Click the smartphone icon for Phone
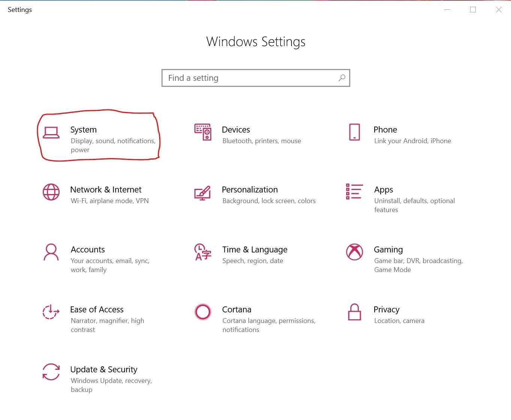The image size is (511, 420). click(x=354, y=132)
